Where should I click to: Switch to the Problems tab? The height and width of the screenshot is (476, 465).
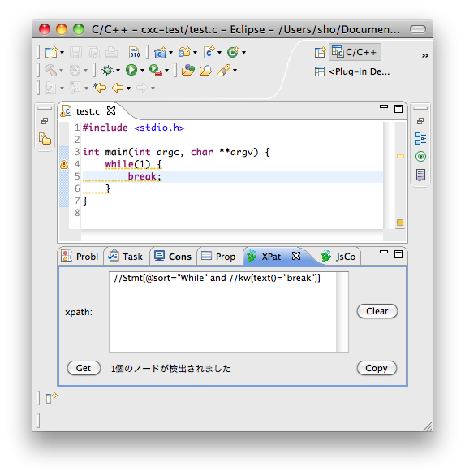click(x=80, y=256)
